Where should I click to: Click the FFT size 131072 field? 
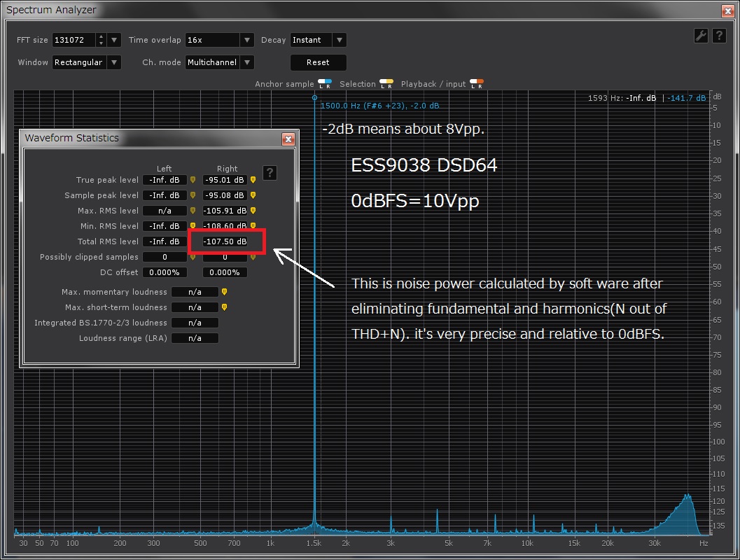pos(74,40)
